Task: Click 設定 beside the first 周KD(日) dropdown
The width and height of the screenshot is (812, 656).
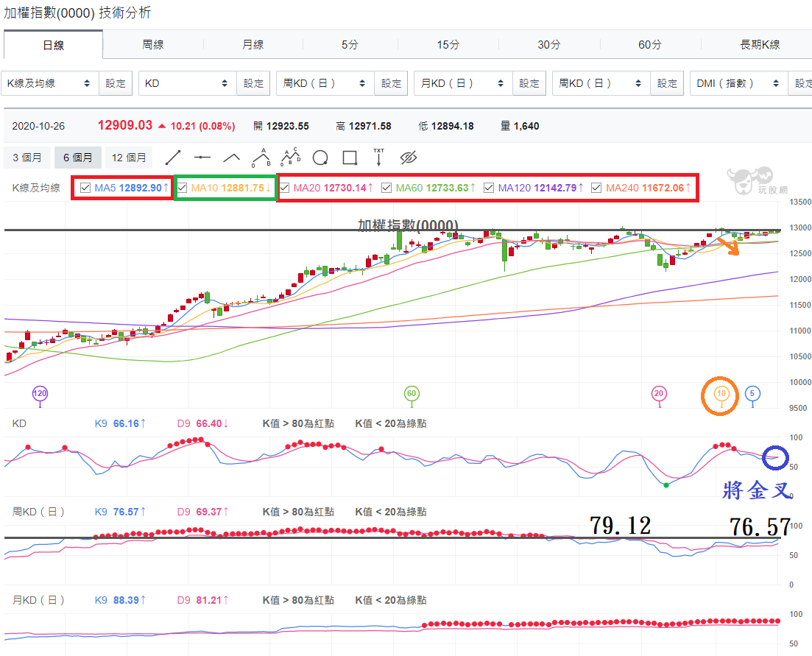Action: pyautogui.click(x=391, y=83)
